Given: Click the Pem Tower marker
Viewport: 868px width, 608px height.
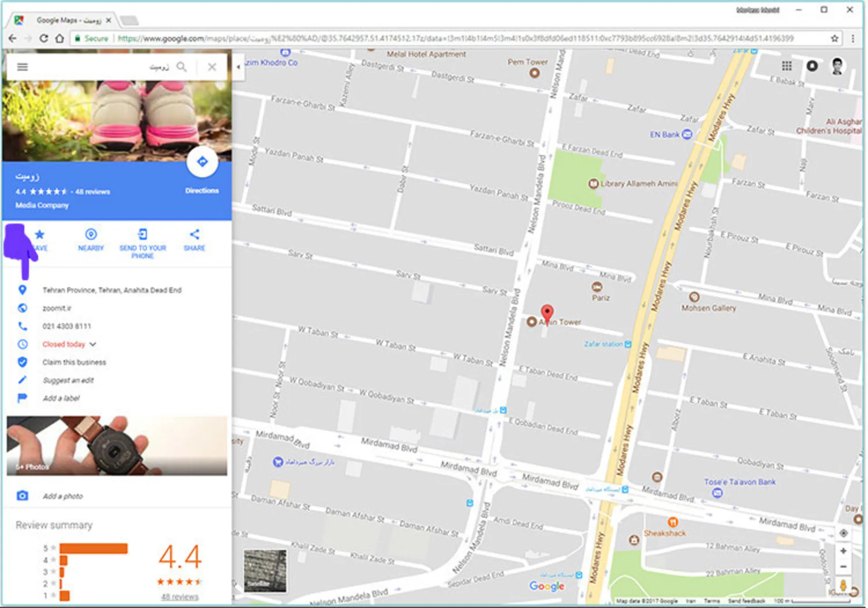Looking at the screenshot, I should [534, 72].
